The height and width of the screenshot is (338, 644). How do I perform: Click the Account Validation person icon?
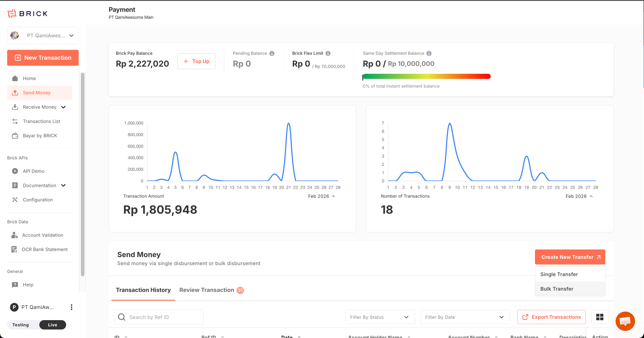pyautogui.click(x=15, y=235)
